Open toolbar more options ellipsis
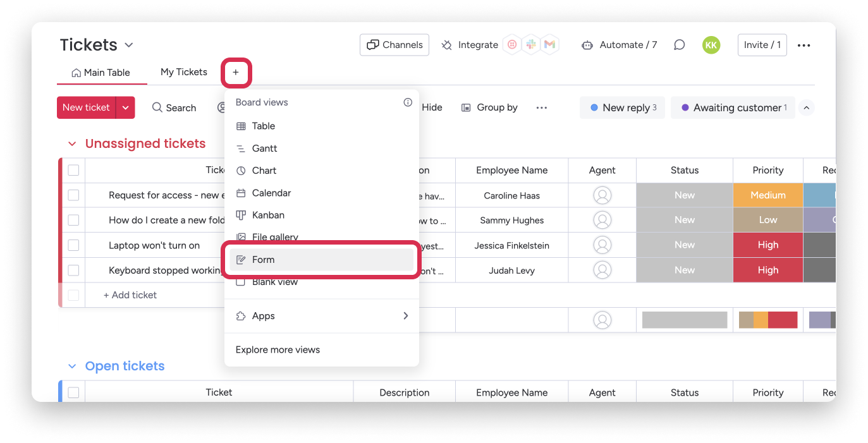This screenshot has width=868, height=443. click(x=541, y=108)
